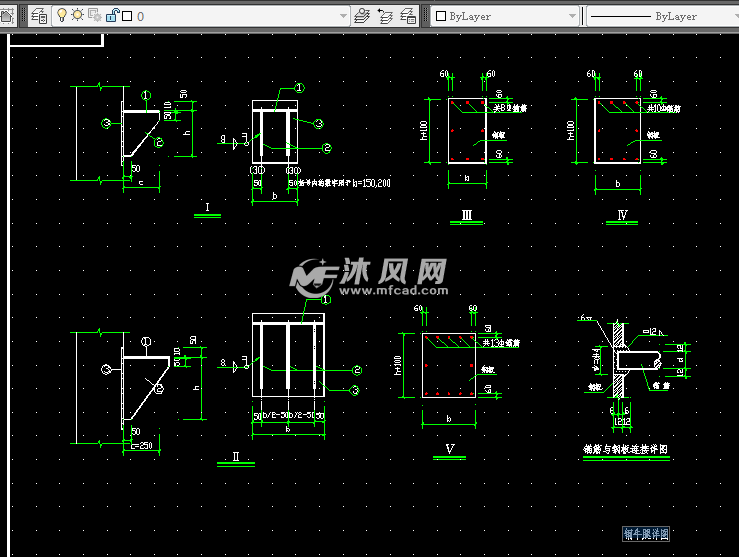Toggle the padlock to lock layer 0
Viewport: 739px width, 557px height.
pyautogui.click(x=111, y=16)
